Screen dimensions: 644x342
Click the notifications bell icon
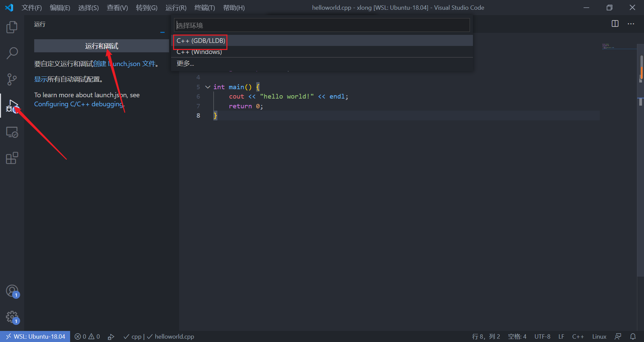633,336
